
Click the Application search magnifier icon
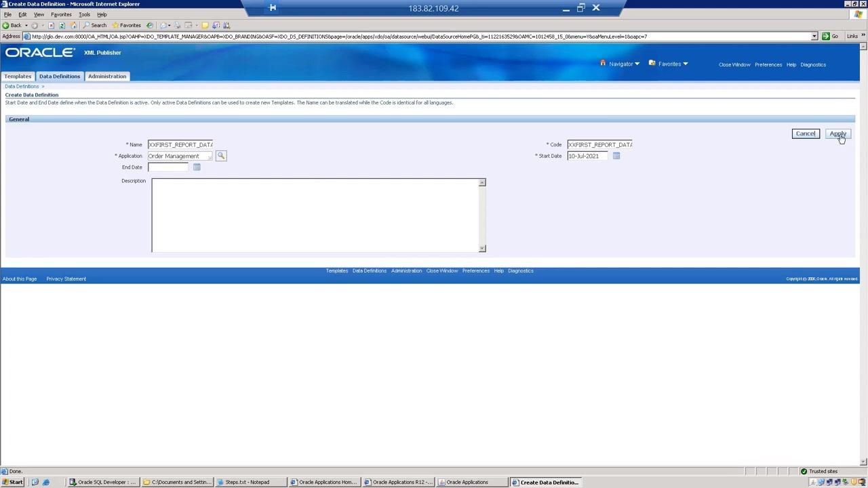pos(221,156)
